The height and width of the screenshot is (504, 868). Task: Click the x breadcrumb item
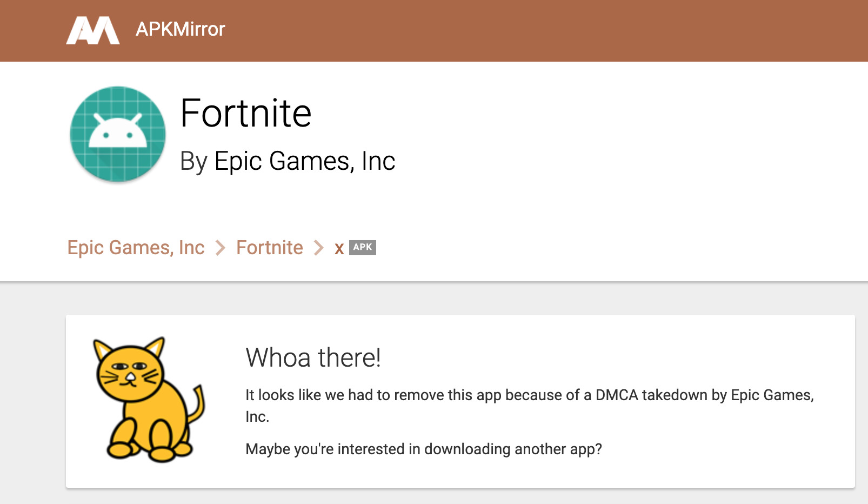pyautogui.click(x=339, y=249)
